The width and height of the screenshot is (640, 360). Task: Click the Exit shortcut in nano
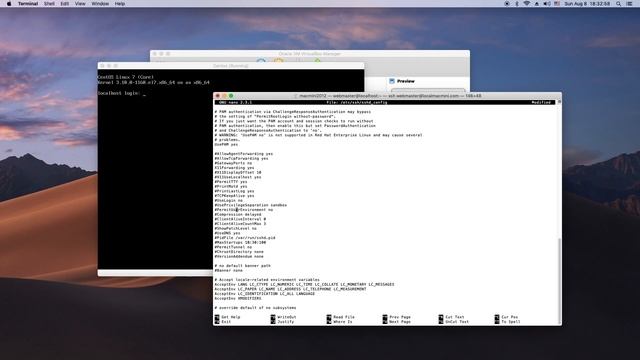point(223,322)
